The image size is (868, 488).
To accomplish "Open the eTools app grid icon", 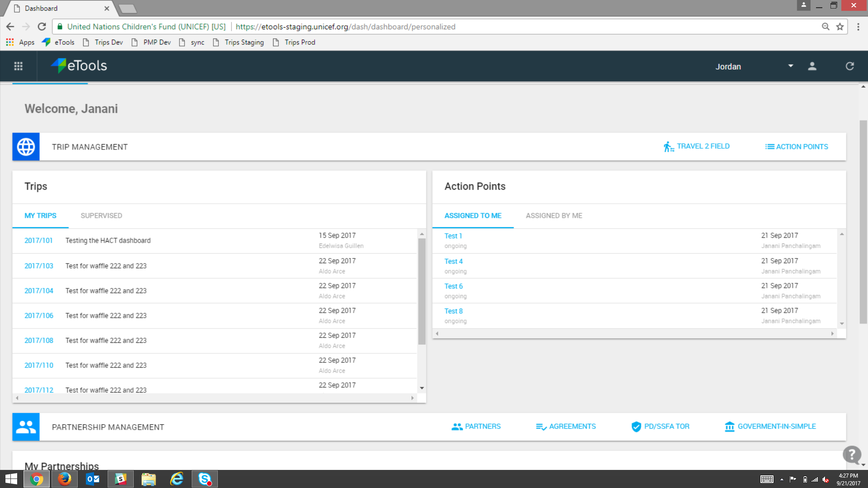I will [x=18, y=66].
